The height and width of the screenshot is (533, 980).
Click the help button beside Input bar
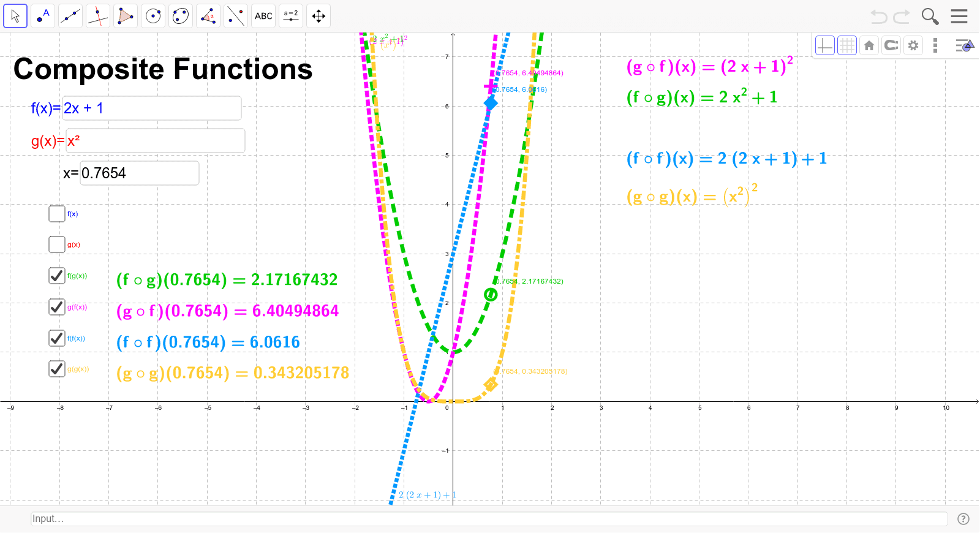[963, 519]
